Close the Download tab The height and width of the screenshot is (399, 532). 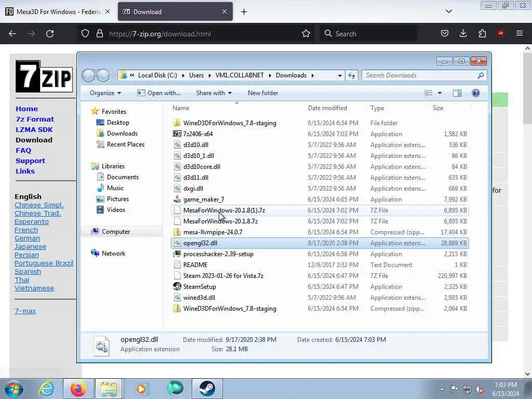click(224, 11)
